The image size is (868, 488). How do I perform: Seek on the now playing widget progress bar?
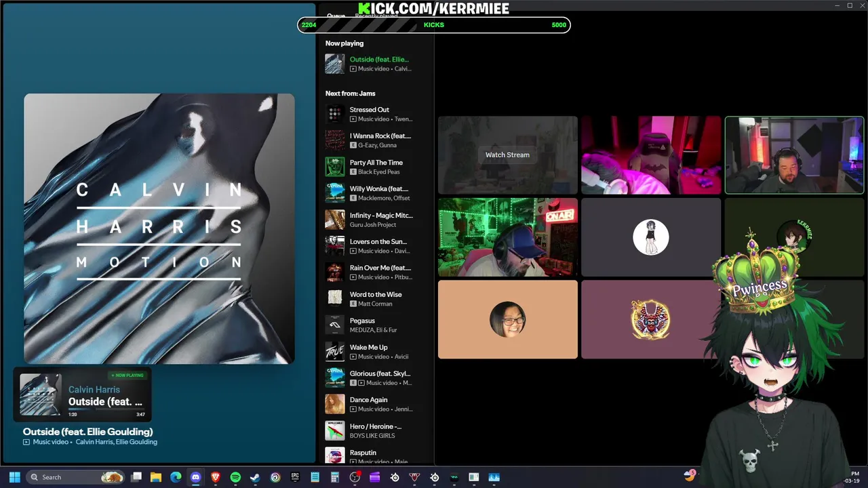tap(105, 409)
